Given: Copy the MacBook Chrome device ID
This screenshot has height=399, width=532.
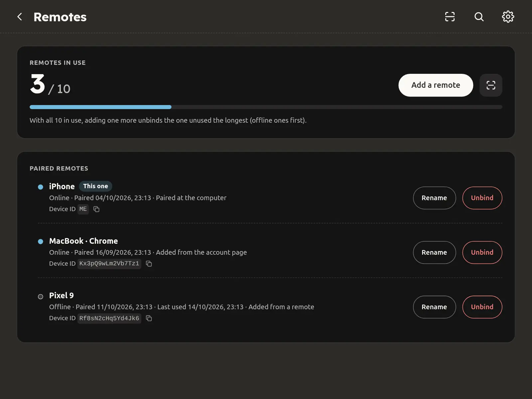Looking at the screenshot, I should (x=149, y=264).
